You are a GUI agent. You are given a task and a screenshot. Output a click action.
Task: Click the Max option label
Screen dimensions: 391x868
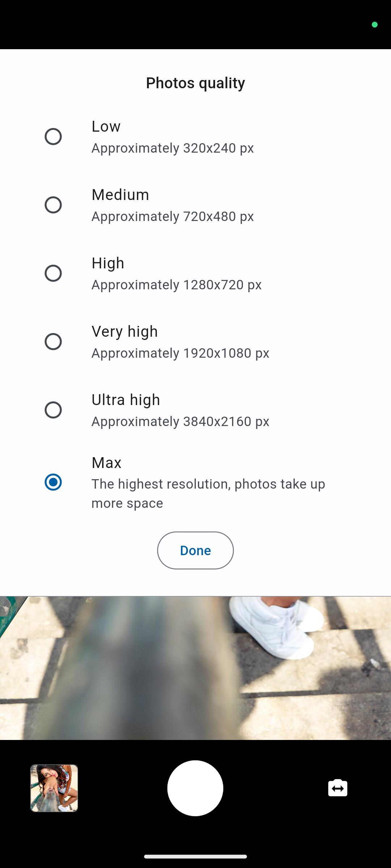tap(106, 463)
